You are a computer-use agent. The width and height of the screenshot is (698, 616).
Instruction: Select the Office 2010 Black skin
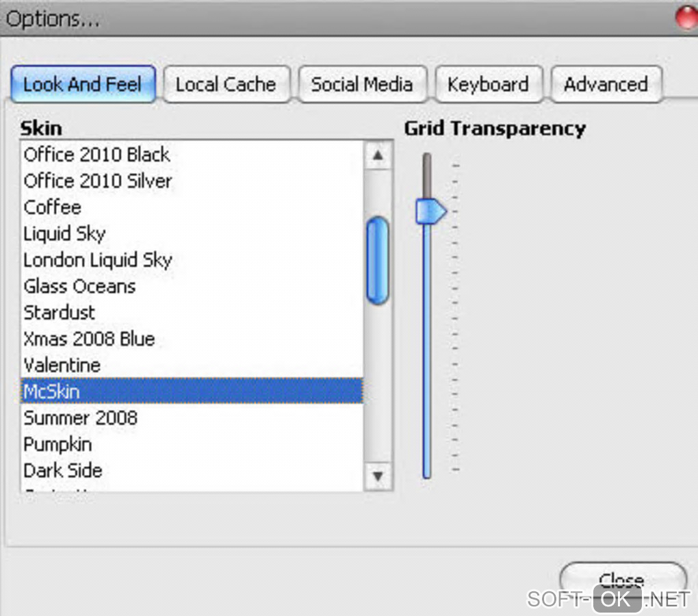tap(192, 155)
